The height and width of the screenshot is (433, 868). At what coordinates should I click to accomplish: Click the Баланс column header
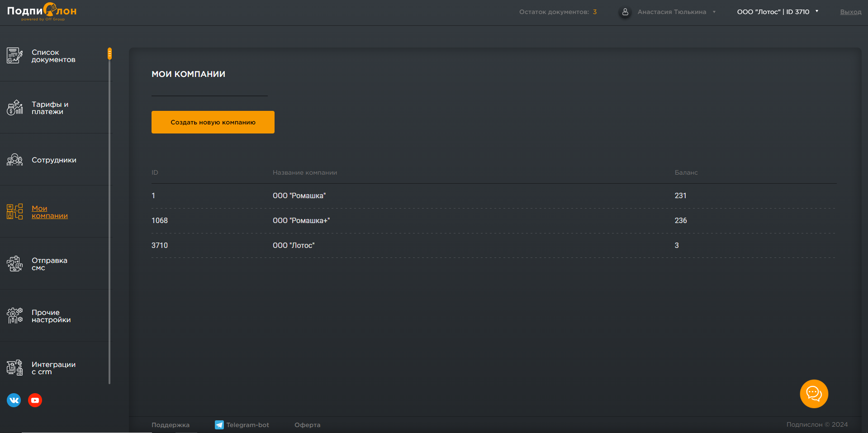(686, 173)
